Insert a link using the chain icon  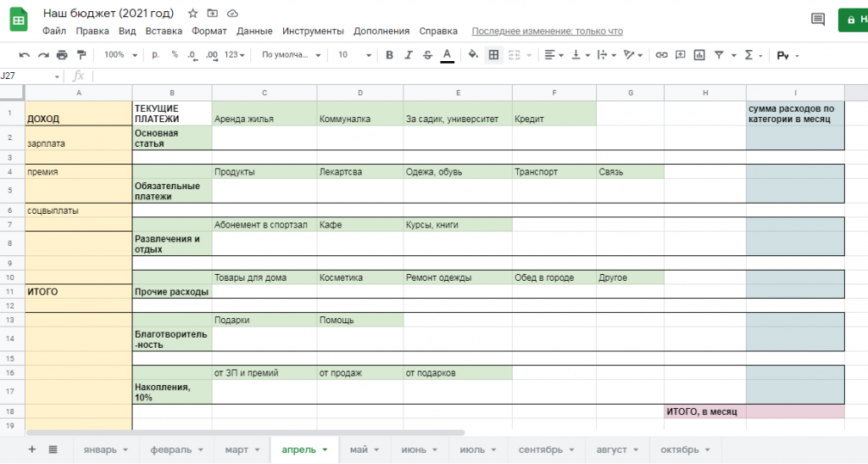[x=661, y=55]
